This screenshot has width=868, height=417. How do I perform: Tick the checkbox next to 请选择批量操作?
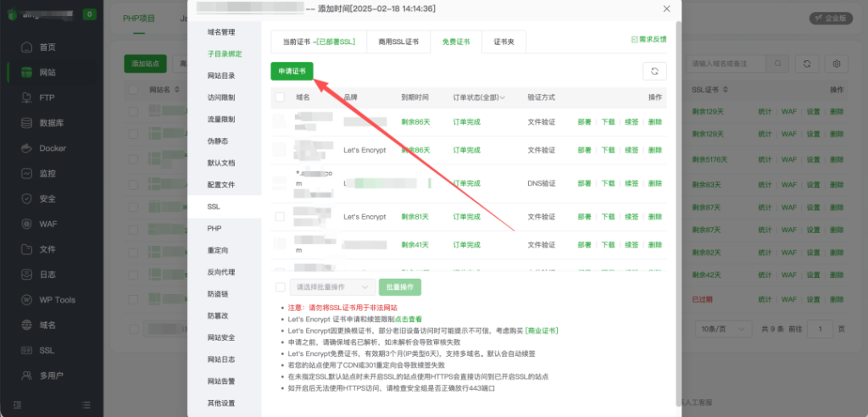[280, 286]
